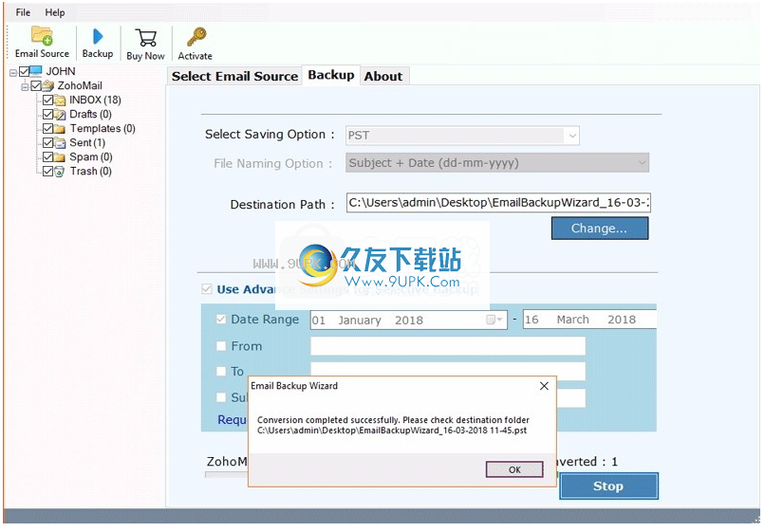Viewport: 765px width, 532px height.
Task: Select the ZohoMail account folder icon
Action: [x=47, y=86]
